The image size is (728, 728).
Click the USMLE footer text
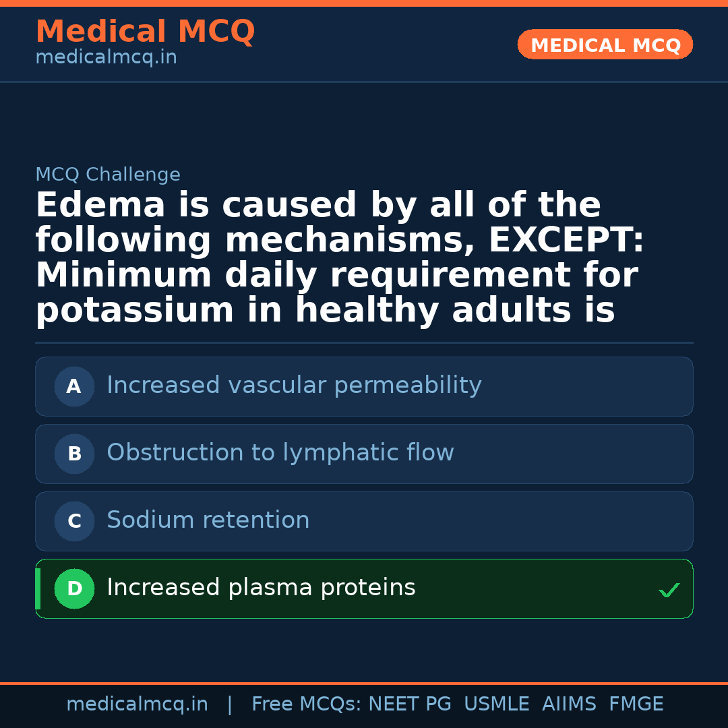(496, 704)
